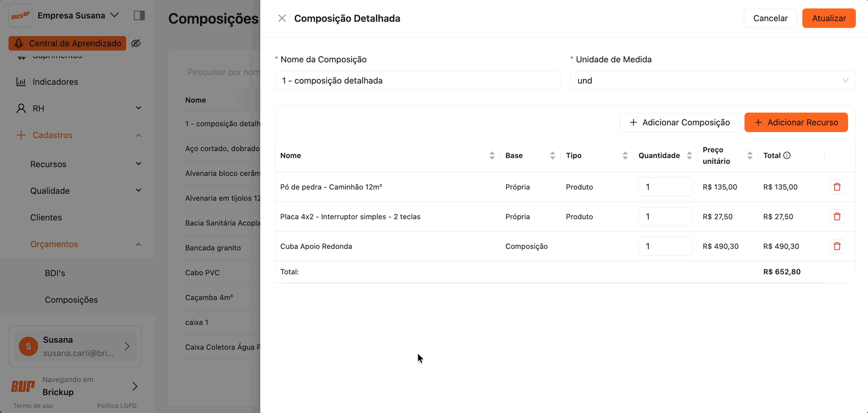The height and width of the screenshot is (413, 868).
Task: Sort the table by Quantidade column
Action: [x=689, y=156]
